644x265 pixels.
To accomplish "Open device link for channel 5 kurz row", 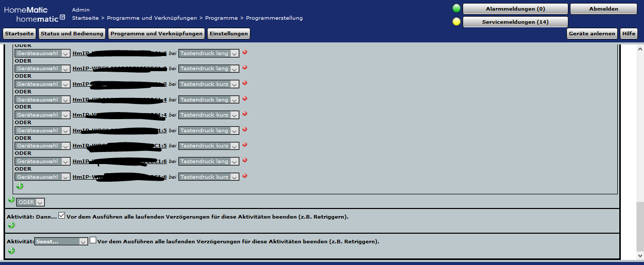I will click(x=119, y=146).
